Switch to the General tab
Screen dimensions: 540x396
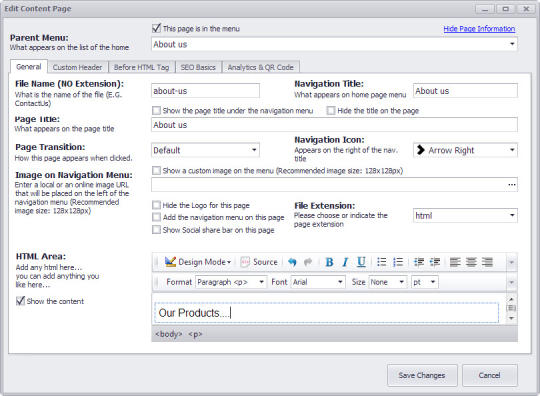pyautogui.click(x=29, y=66)
